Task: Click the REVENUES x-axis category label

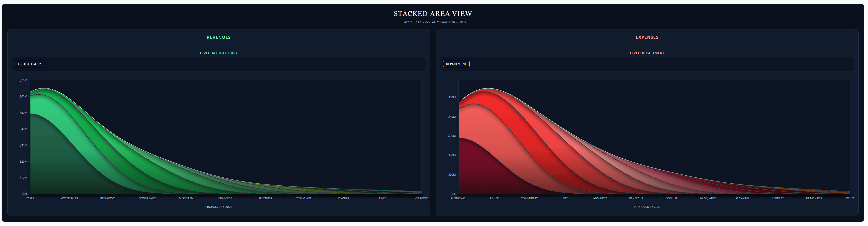Action: [265, 198]
